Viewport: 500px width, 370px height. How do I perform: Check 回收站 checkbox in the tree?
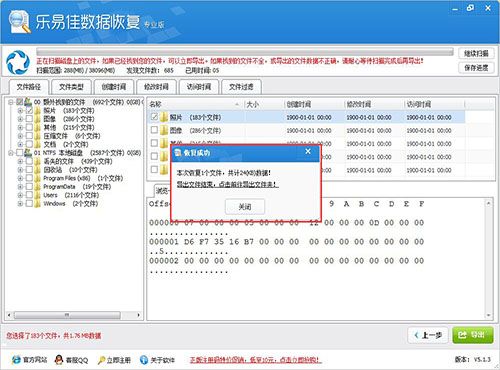point(29,170)
